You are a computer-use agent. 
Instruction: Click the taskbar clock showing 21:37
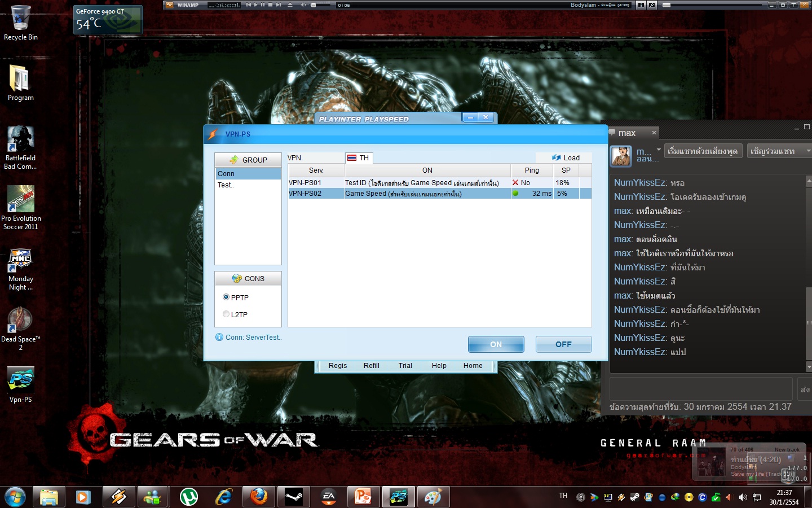tap(784, 497)
